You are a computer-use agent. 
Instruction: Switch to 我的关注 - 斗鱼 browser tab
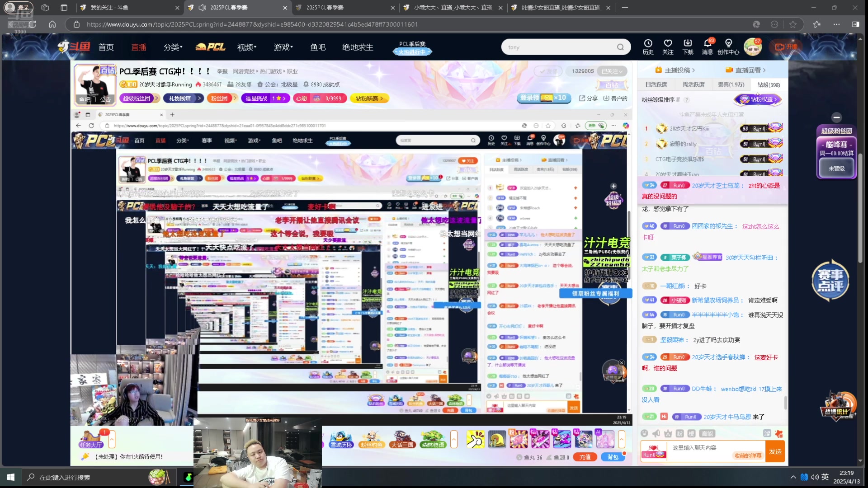129,8
